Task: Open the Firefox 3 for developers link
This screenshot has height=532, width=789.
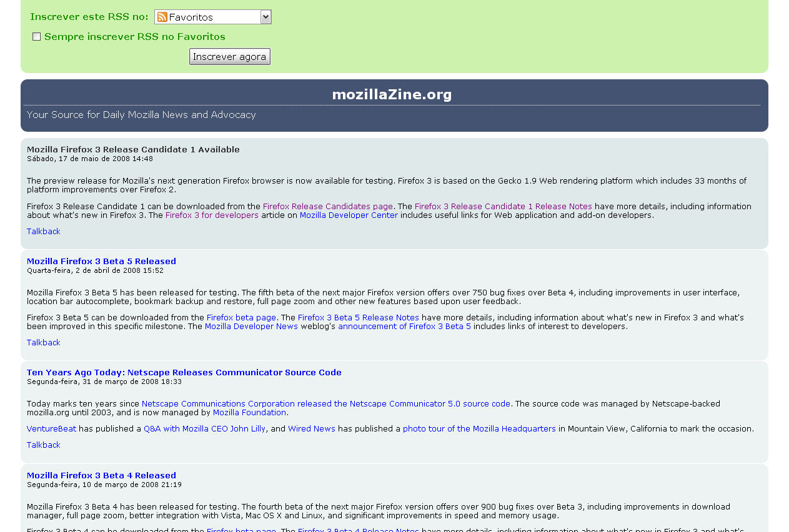Action: tap(212, 215)
